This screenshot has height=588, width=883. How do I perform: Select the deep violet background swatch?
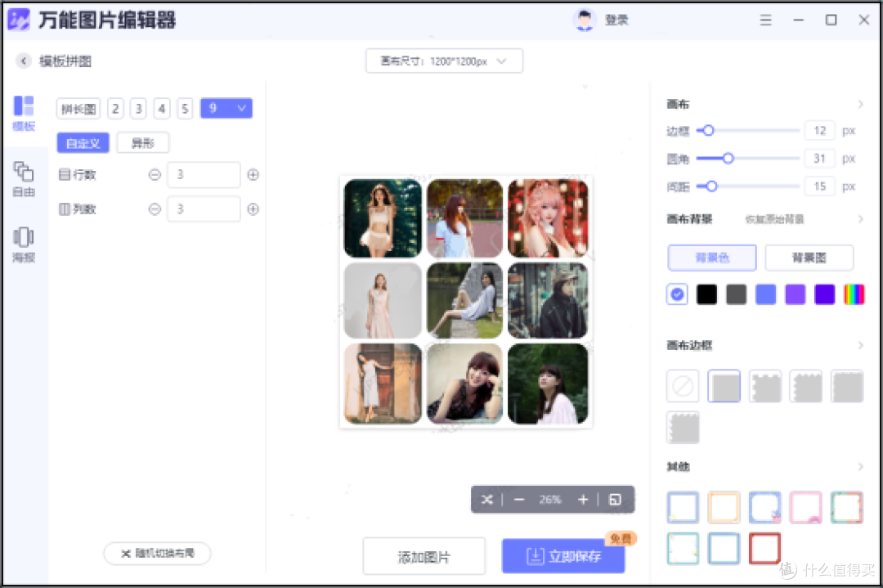point(824,294)
